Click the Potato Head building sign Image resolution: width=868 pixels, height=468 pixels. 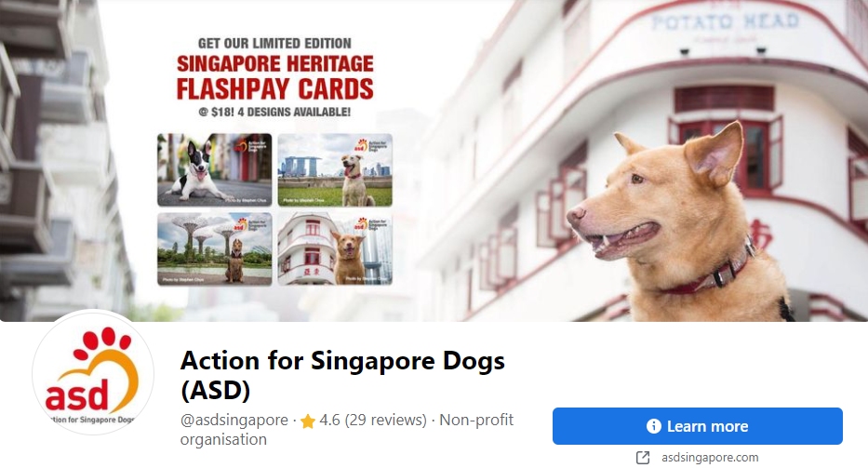click(x=725, y=21)
